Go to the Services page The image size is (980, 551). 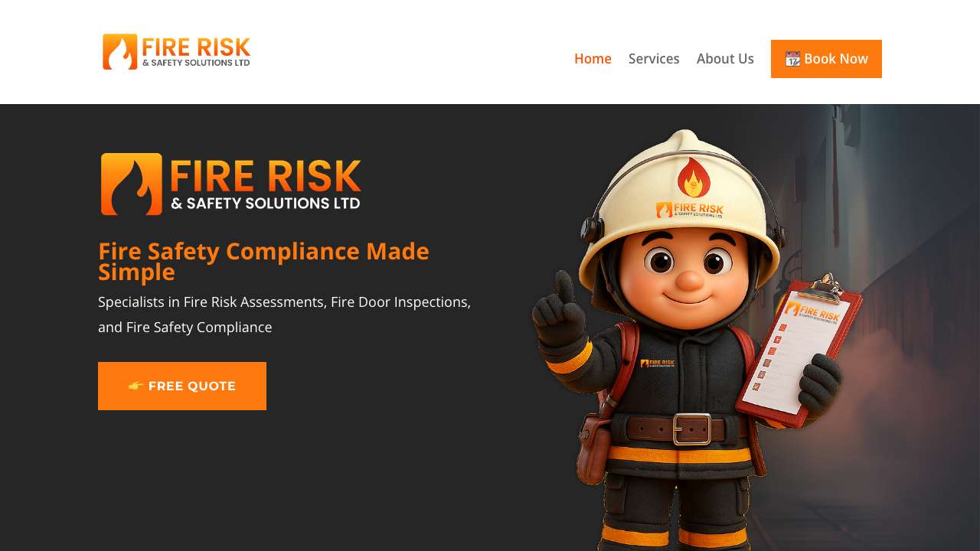click(x=654, y=59)
